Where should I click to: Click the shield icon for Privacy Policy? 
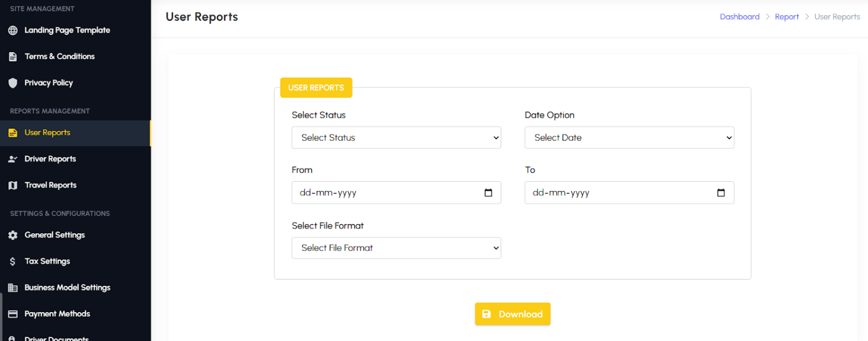[x=13, y=83]
